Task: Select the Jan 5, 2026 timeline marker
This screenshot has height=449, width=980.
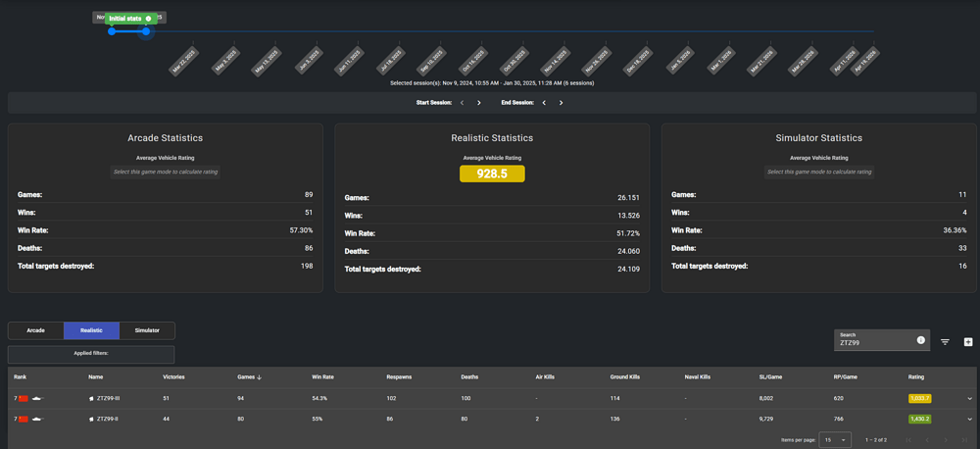Action: click(679, 62)
